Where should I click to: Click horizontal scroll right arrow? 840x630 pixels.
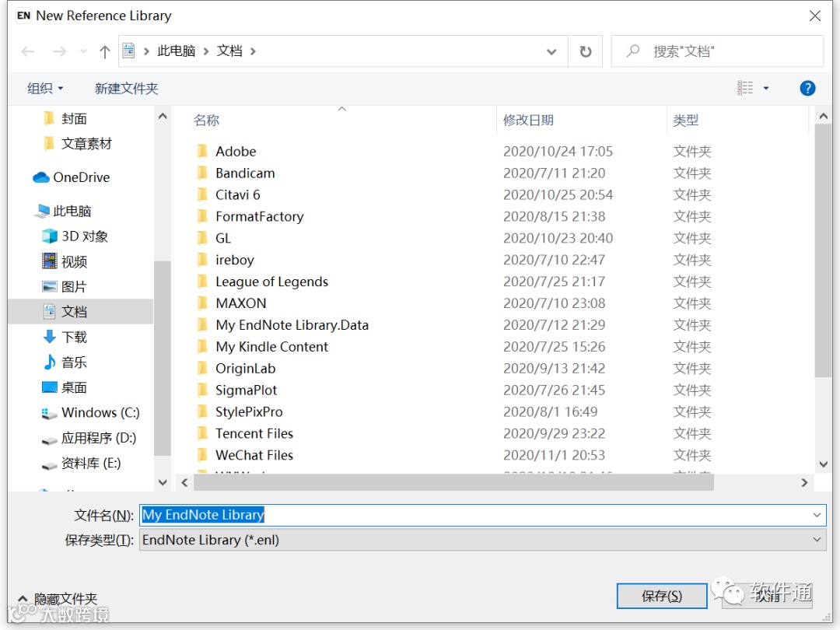tap(804, 483)
